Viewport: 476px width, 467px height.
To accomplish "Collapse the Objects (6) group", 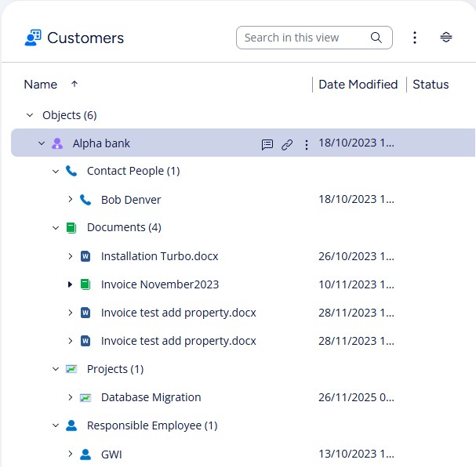I will pyautogui.click(x=29, y=115).
